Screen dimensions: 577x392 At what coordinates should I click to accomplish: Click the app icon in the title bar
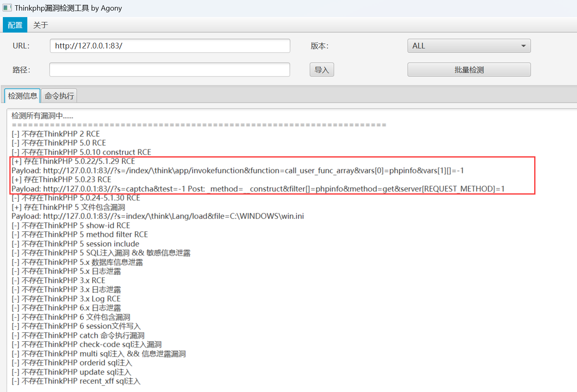tap(7, 8)
